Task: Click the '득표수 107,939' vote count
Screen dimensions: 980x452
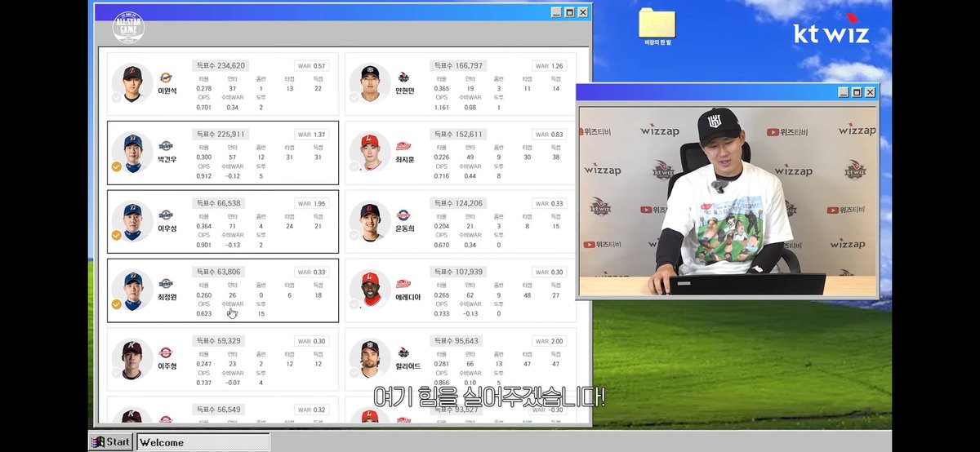Action: click(458, 272)
